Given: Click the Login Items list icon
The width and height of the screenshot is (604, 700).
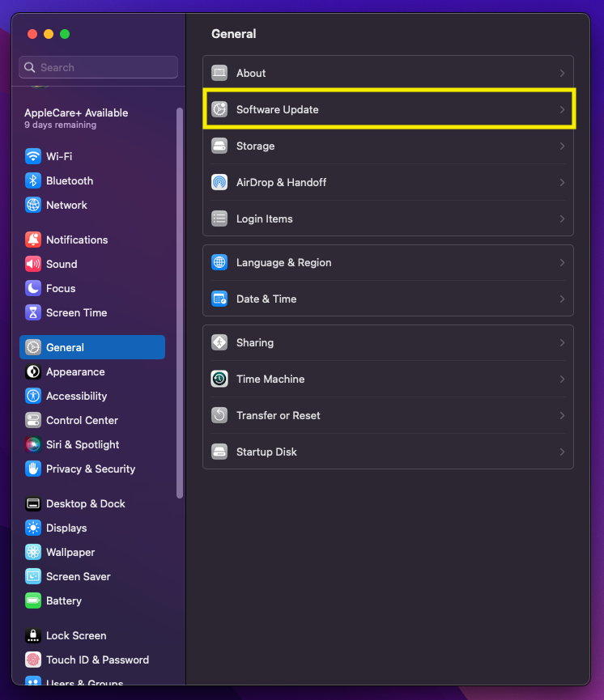Looking at the screenshot, I should 219,218.
